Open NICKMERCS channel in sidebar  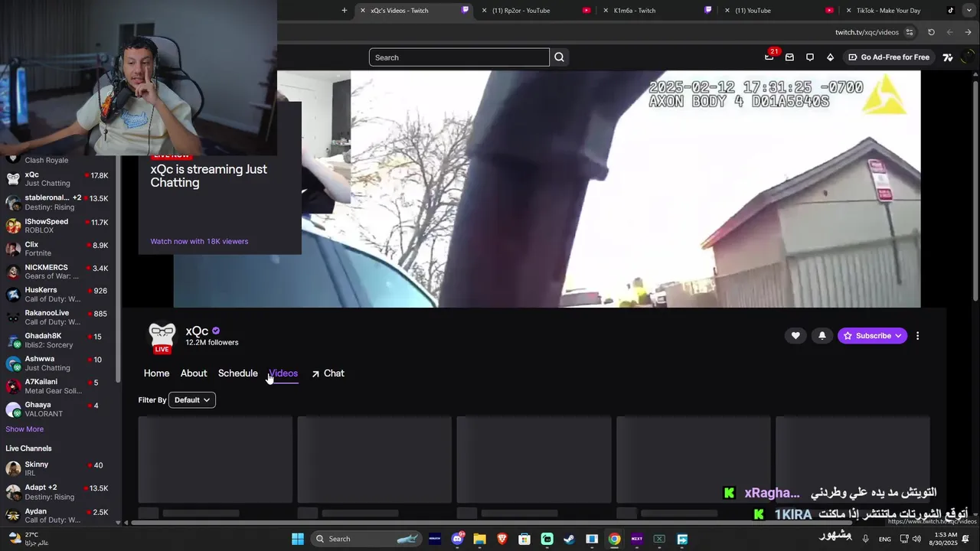pos(57,272)
